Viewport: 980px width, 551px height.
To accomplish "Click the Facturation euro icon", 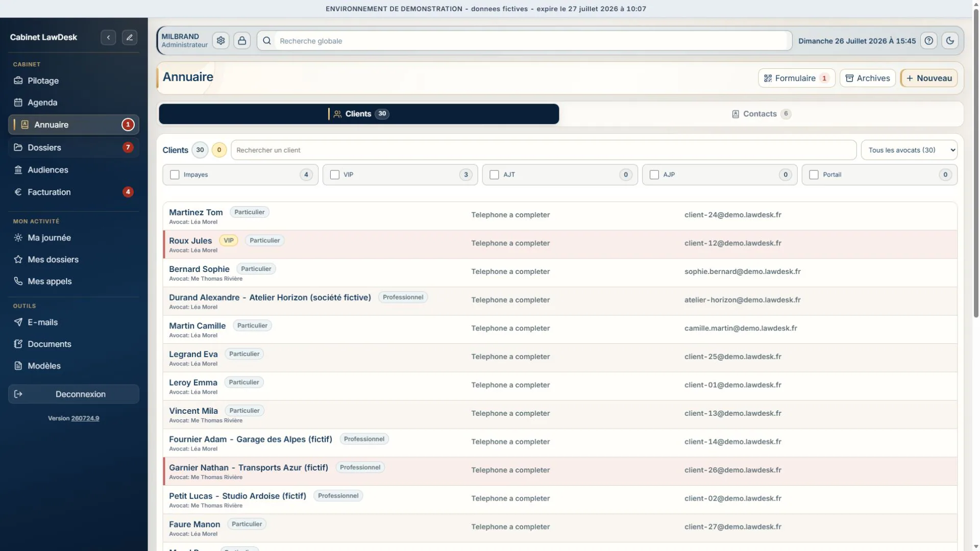I will (18, 192).
